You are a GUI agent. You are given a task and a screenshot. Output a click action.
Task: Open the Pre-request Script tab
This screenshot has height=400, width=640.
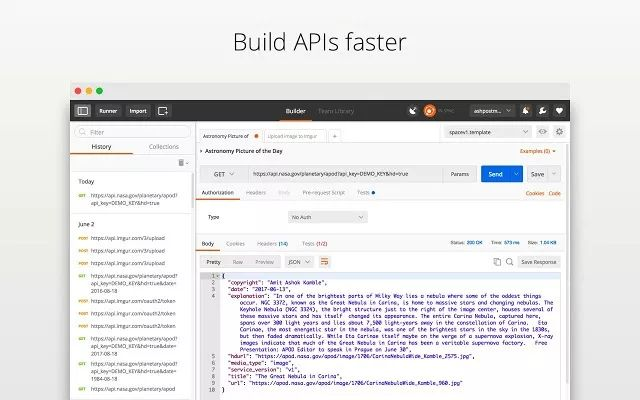[x=324, y=193]
